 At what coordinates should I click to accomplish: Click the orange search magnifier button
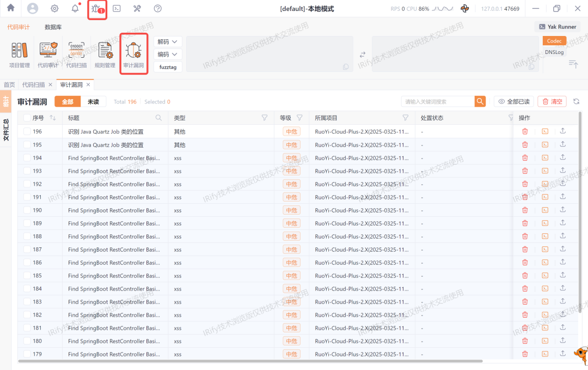(x=480, y=101)
